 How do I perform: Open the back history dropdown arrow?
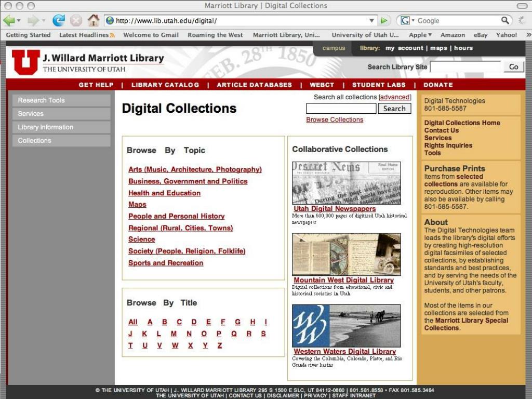(x=19, y=21)
